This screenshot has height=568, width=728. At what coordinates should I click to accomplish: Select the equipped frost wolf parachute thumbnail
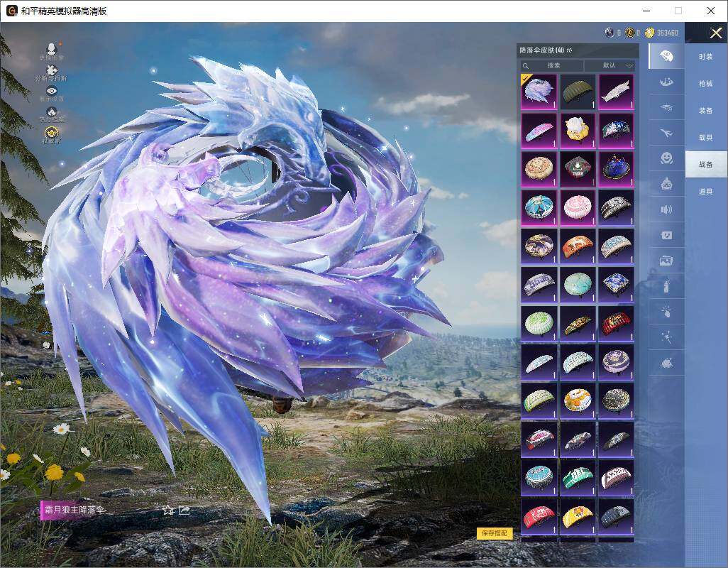(539, 91)
